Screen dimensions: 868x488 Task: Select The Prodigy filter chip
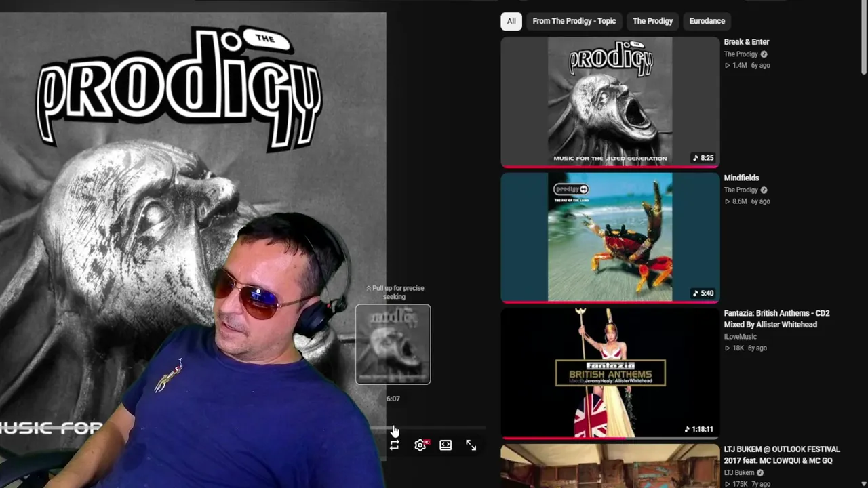click(652, 21)
